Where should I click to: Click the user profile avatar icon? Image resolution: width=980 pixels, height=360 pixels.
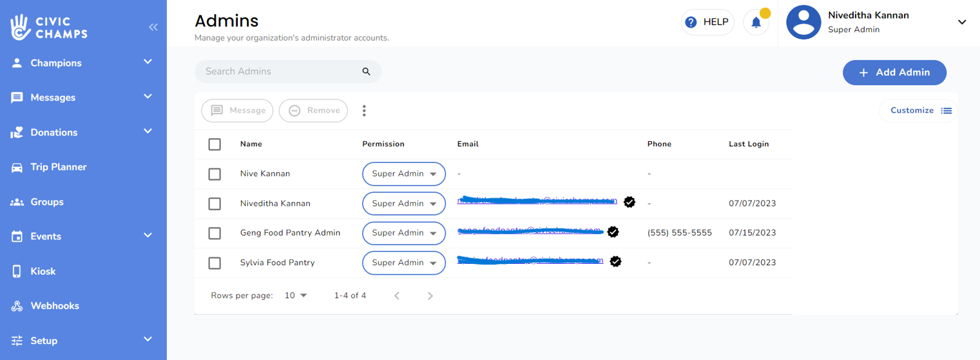point(803,23)
